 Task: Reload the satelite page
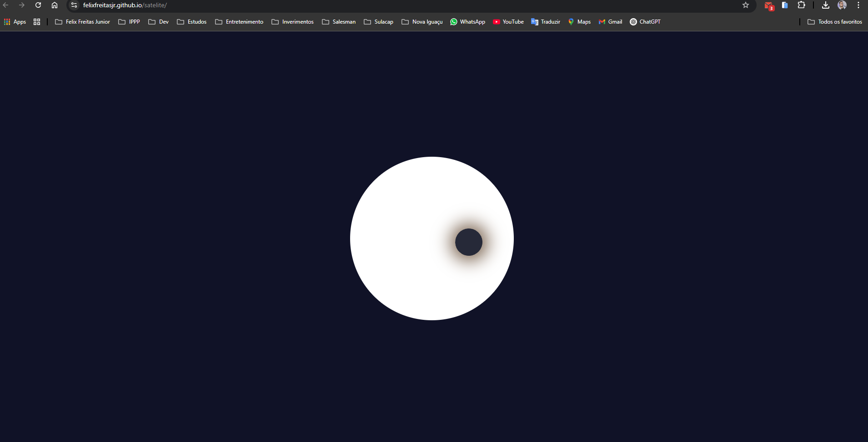[x=38, y=5]
